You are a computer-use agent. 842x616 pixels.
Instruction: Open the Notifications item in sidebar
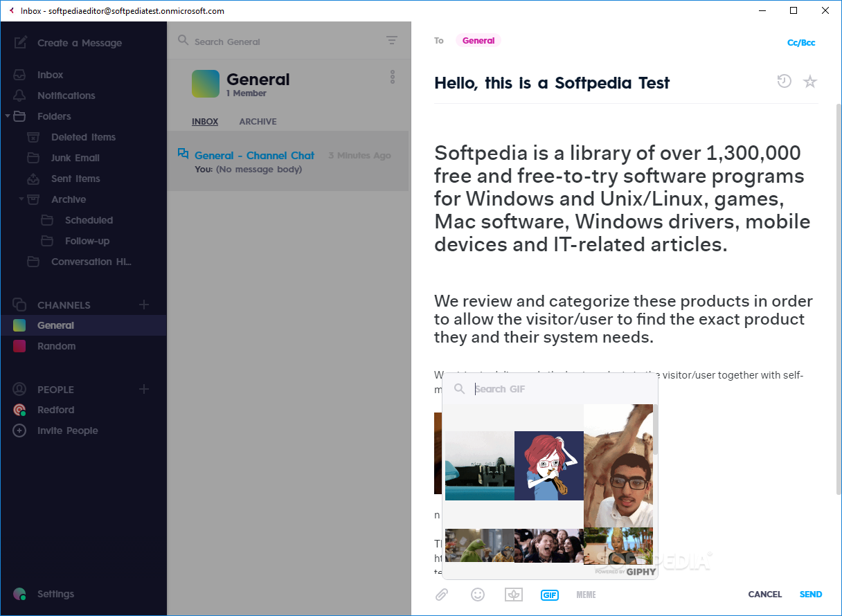66,96
